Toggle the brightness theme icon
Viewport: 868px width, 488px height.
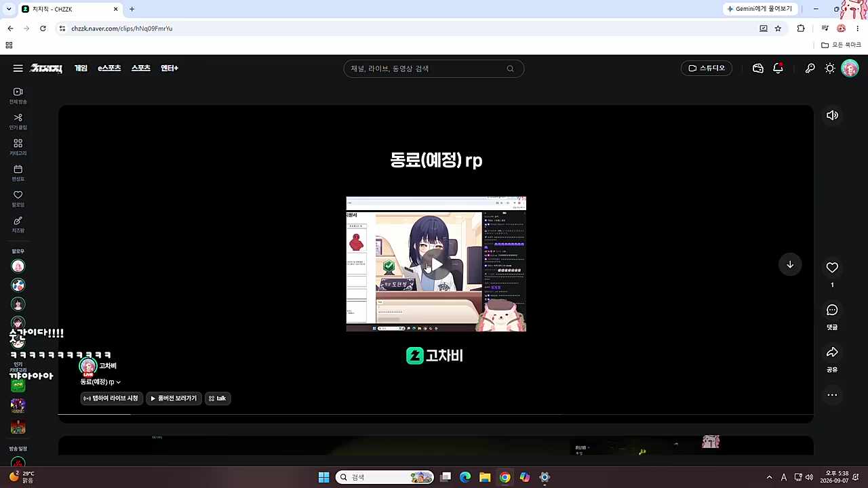(830, 68)
